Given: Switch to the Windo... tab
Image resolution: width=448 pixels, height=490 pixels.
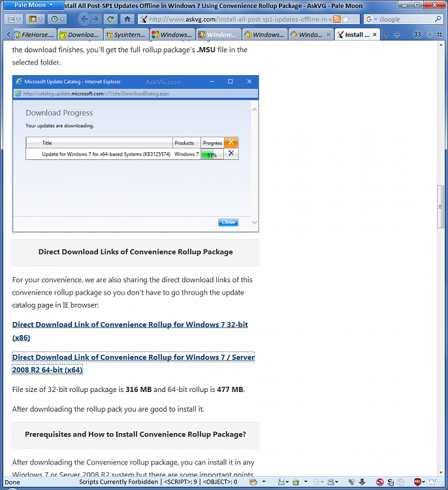Looking at the screenshot, I should tap(311, 35).
